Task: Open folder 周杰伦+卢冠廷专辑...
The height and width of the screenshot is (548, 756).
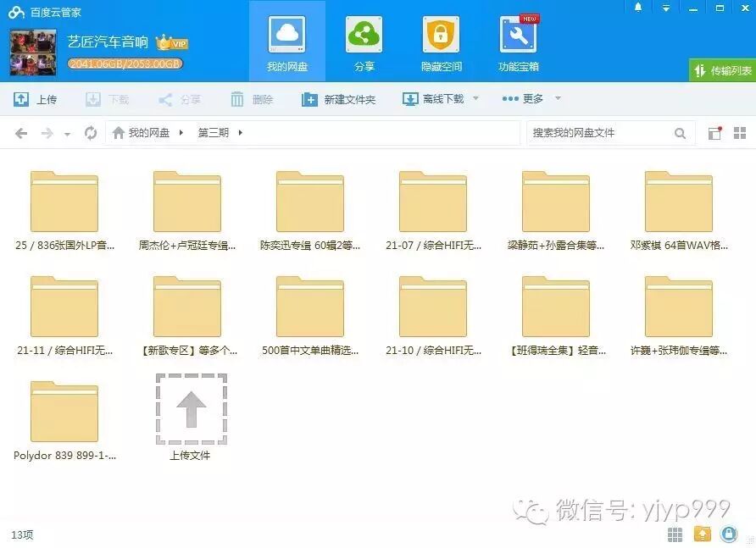Action: (x=187, y=211)
